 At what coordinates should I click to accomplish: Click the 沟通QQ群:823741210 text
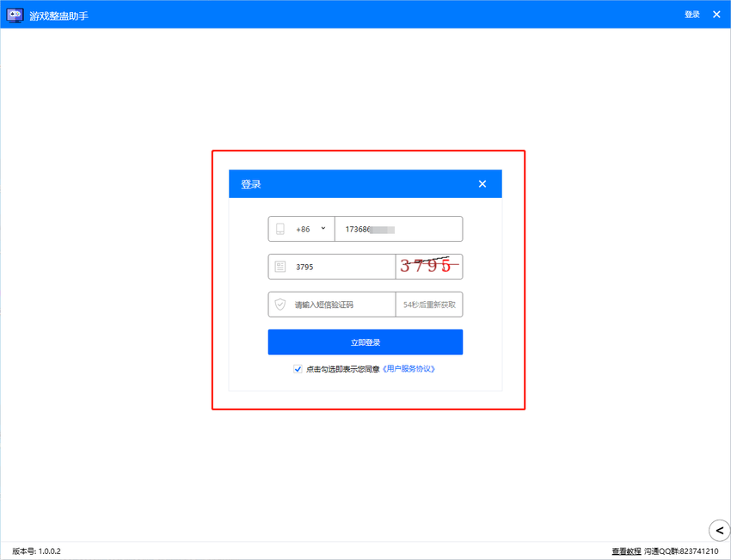[x=681, y=551]
